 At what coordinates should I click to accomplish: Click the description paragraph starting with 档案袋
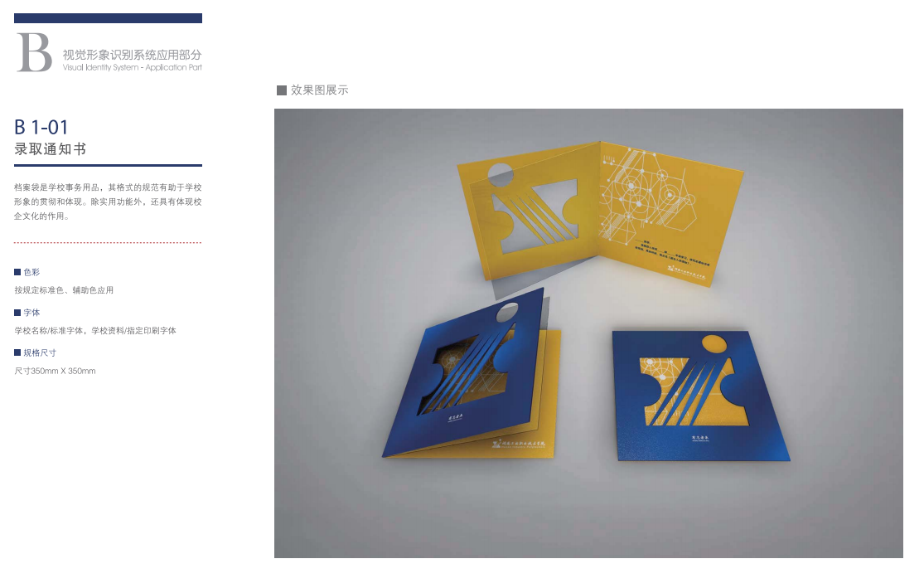point(108,202)
